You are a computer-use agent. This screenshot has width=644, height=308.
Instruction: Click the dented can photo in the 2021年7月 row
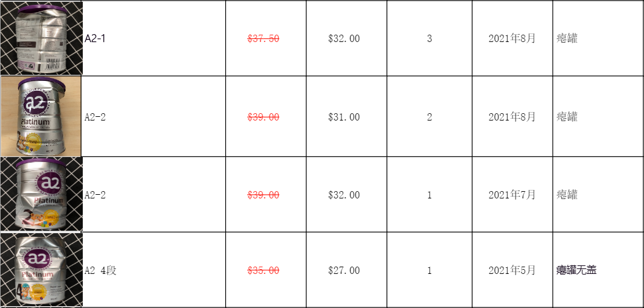[41, 194]
